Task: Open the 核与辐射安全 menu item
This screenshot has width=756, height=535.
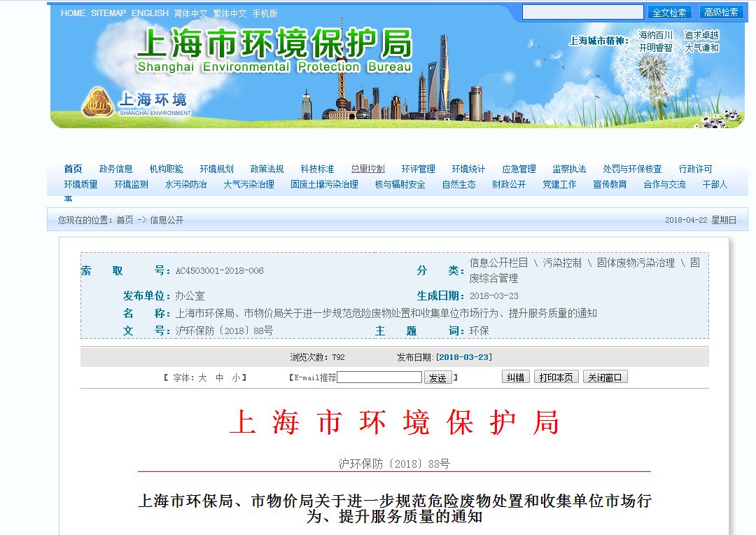Action: pos(400,184)
